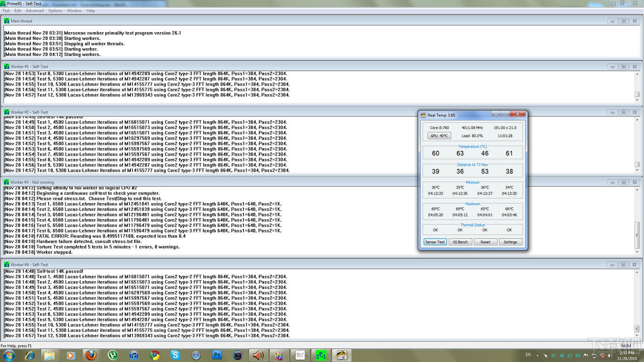Open the Intel taskbar icon

click(x=300, y=355)
